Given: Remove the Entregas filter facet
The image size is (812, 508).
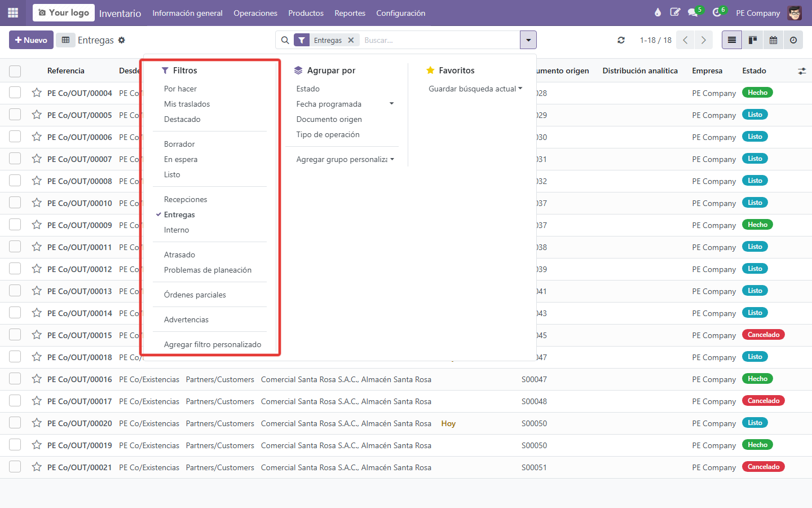Looking at the screenshot, I should (351, 40).
